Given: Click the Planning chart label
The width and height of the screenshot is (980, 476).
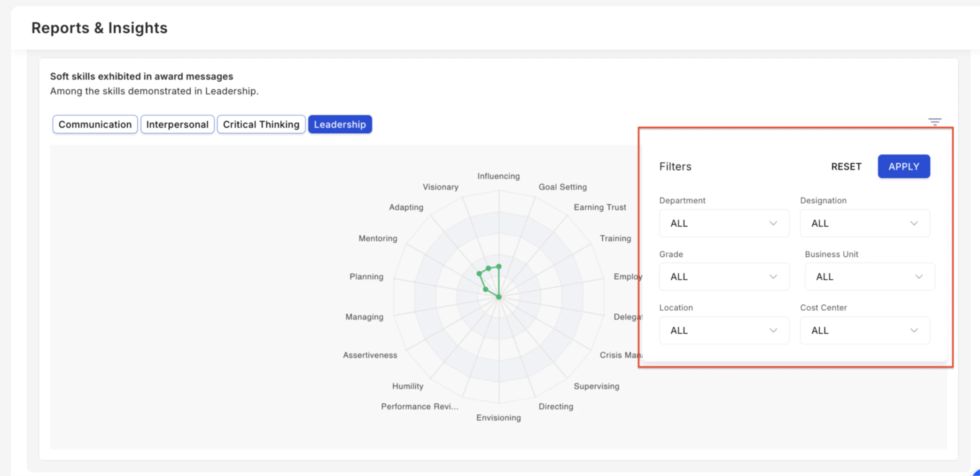Looking at the screenshot, I should point(366,277).
